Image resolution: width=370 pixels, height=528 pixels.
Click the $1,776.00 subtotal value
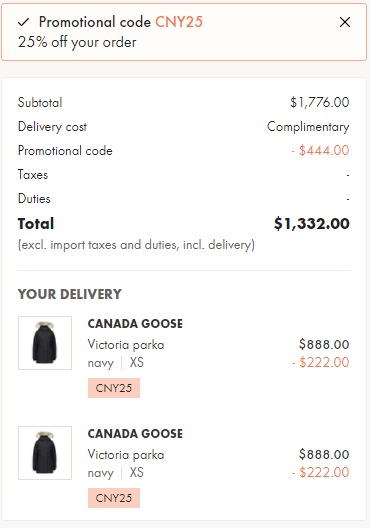[320, 102]
